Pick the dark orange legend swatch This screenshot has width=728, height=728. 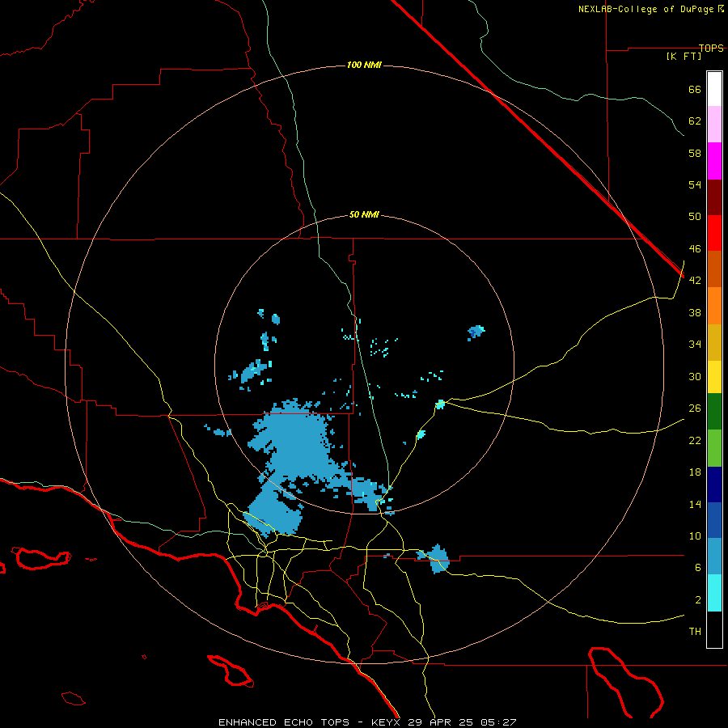(x=714, y=269)
